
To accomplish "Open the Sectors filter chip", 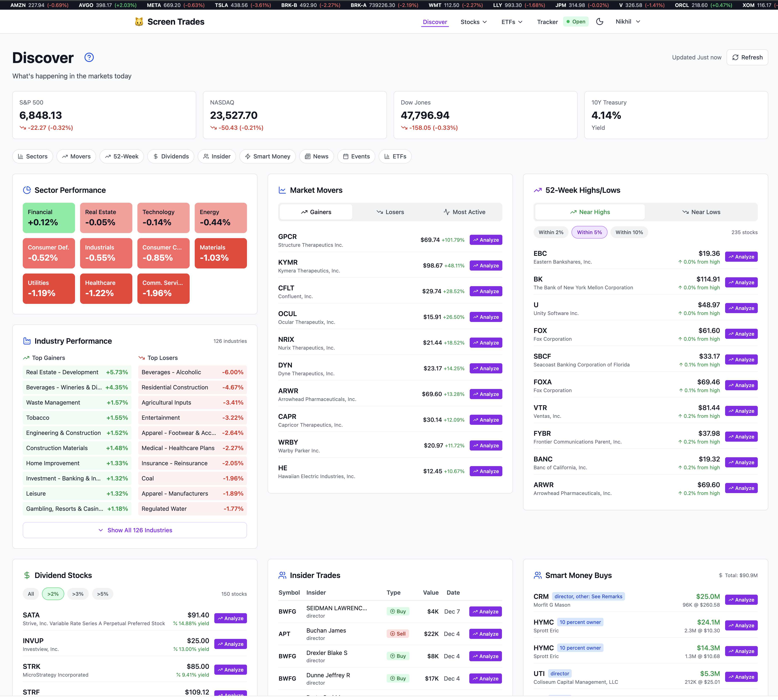I will pos(33,156).
